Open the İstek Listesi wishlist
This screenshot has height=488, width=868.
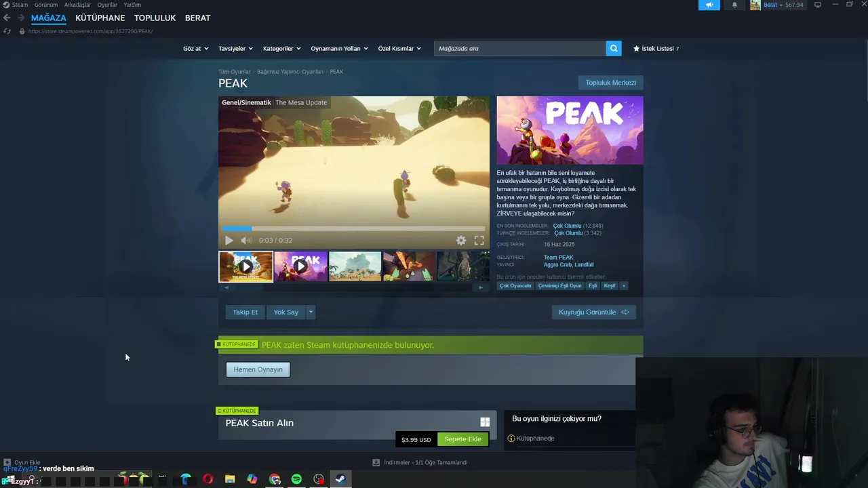point(656,49)
